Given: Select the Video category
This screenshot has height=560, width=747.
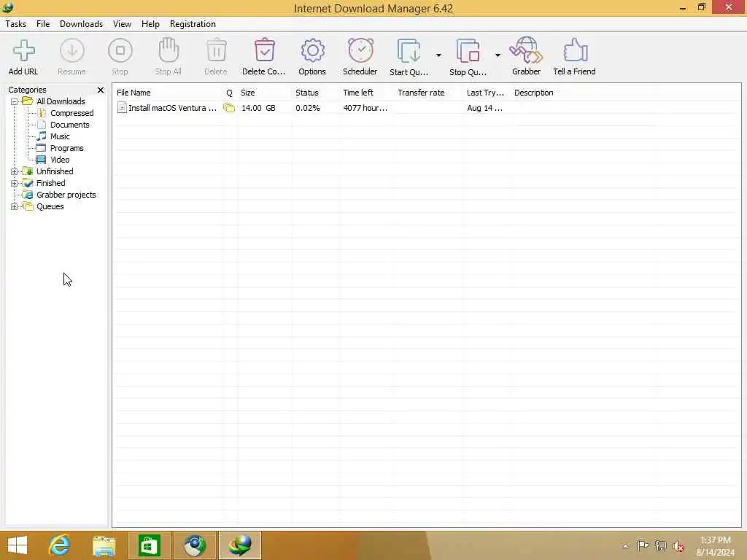Looking at the screenshot, I should (x=60, y=160).
